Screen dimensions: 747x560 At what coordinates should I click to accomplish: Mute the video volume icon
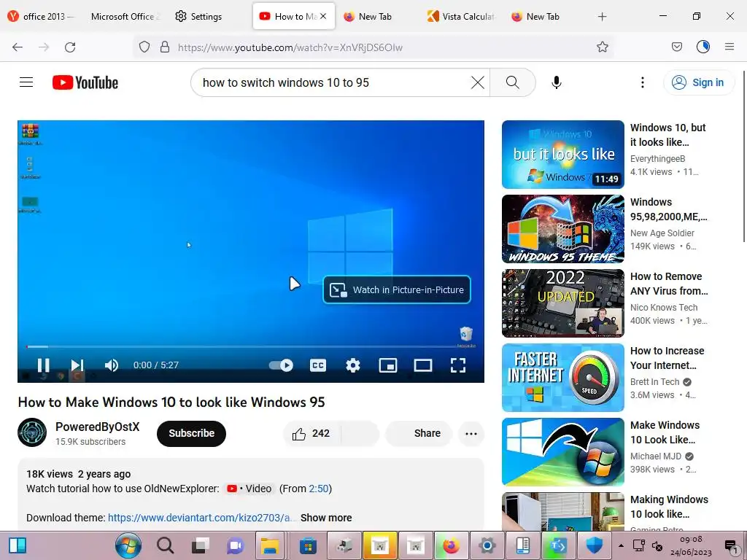pyautogui.click(x=112, y=365)
